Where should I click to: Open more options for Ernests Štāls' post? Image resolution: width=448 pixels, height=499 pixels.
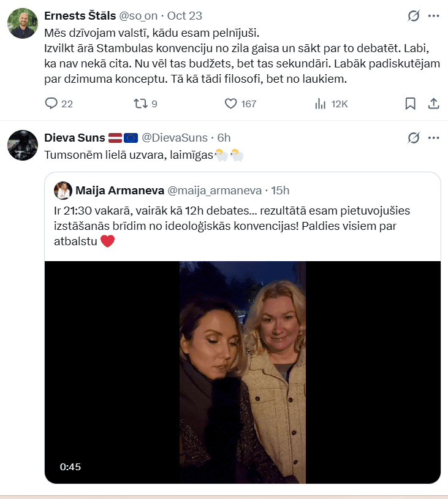coord(433,16)
